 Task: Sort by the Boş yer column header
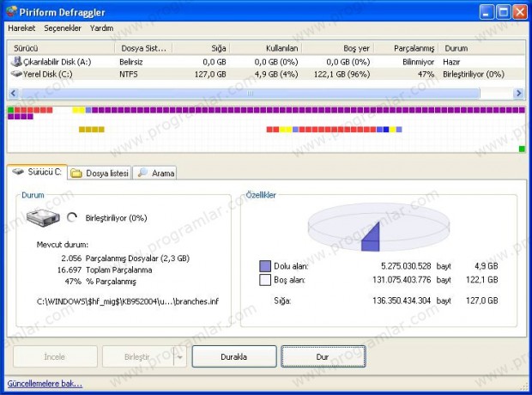[338, 48]
